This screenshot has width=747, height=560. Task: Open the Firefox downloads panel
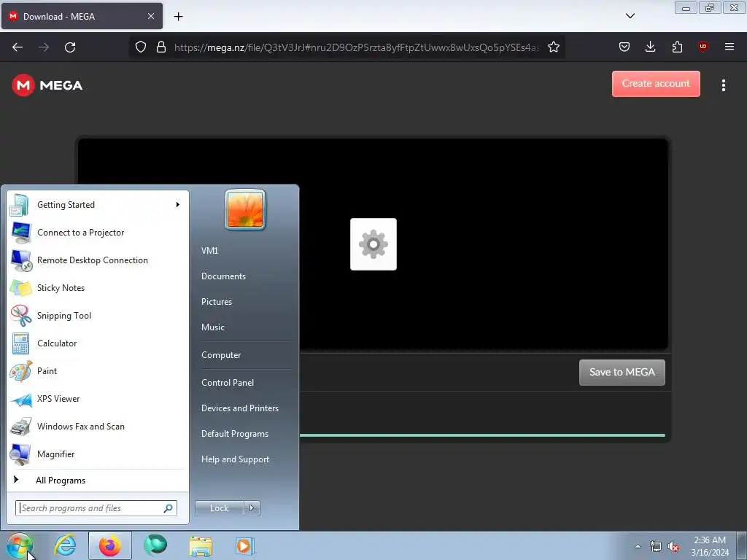650,47
